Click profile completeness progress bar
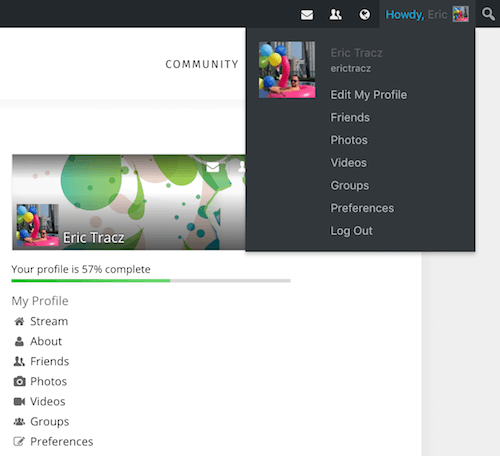The width and height of the screenshot is (500, 456). click(x=151, y=281)
